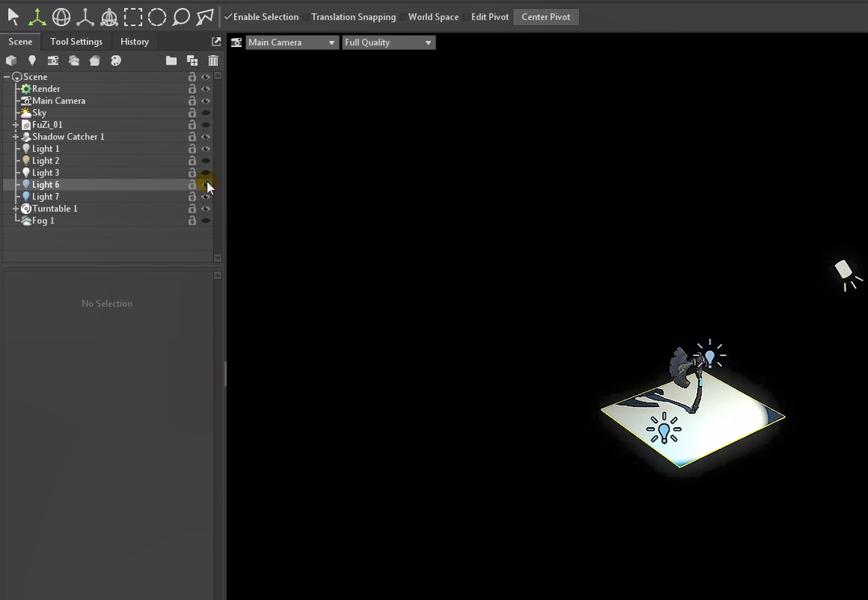Pick the rectangular marquee selection tool

pos(133,16)
